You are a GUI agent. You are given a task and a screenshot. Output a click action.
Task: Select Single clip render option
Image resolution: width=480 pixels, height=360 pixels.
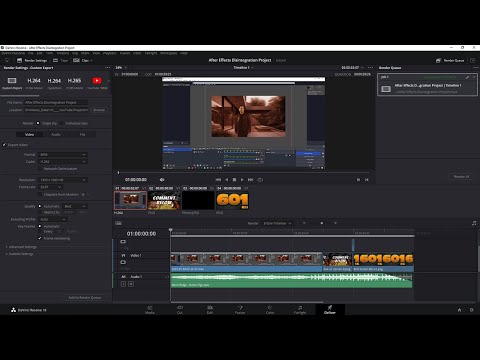[38, 123]
